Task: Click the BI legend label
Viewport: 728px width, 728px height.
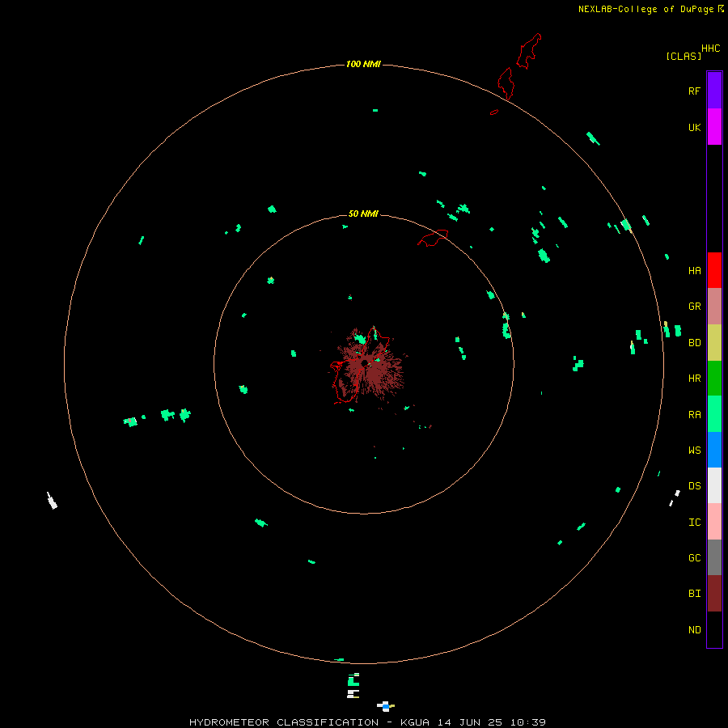Action: click(694, 594)
